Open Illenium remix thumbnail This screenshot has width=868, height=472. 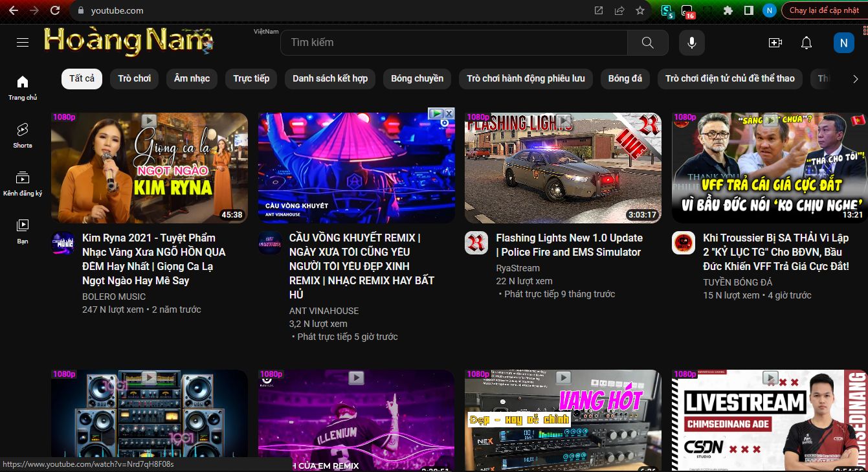click(357, 421)
